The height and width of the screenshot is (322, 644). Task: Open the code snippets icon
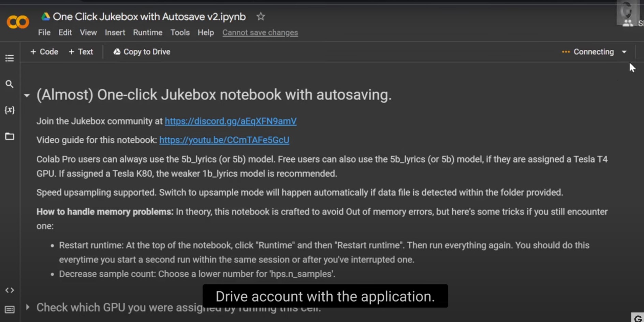coord(10,290)
